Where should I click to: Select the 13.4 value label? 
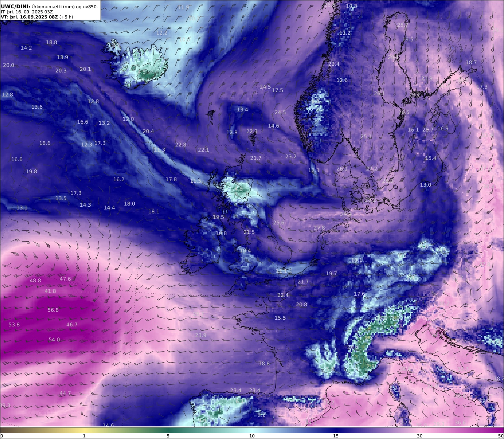pyautogui.click(x=243, y=110)
